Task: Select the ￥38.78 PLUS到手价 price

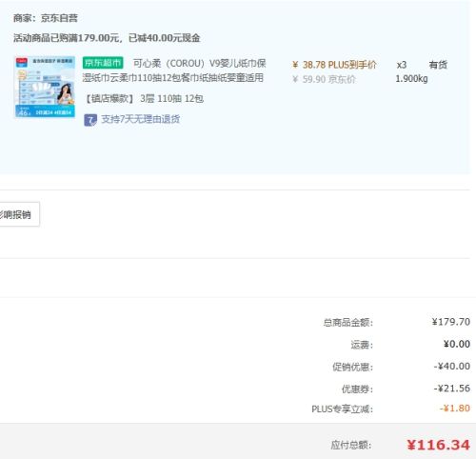Action: point(334,65)
